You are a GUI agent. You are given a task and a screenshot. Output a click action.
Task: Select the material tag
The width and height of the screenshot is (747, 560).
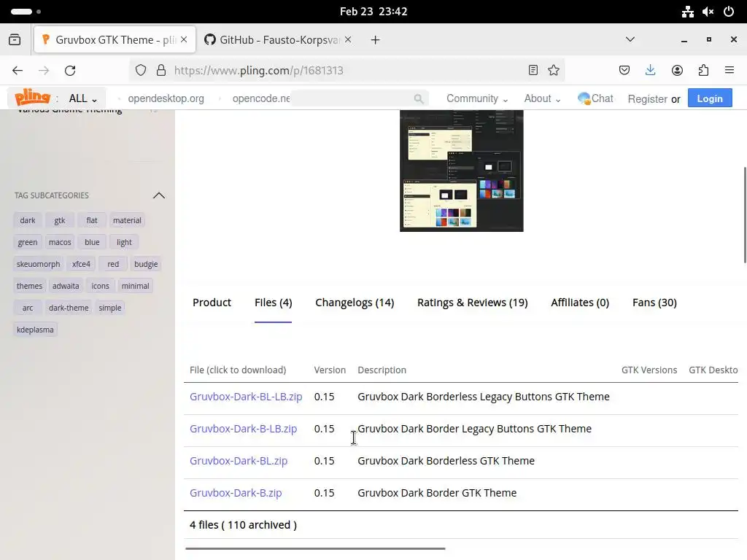click(x=127, y=220)
